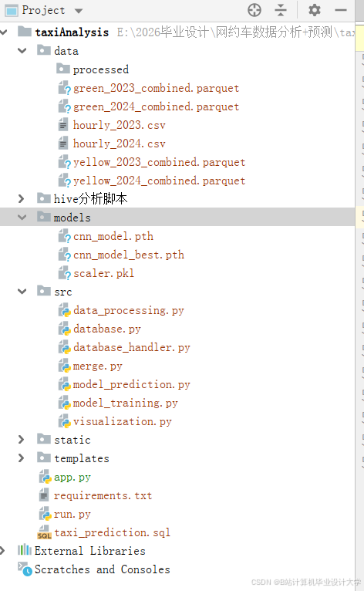Collapse the models folder chevron
This screenshot has height=591, width=364.
click(22, 218)
